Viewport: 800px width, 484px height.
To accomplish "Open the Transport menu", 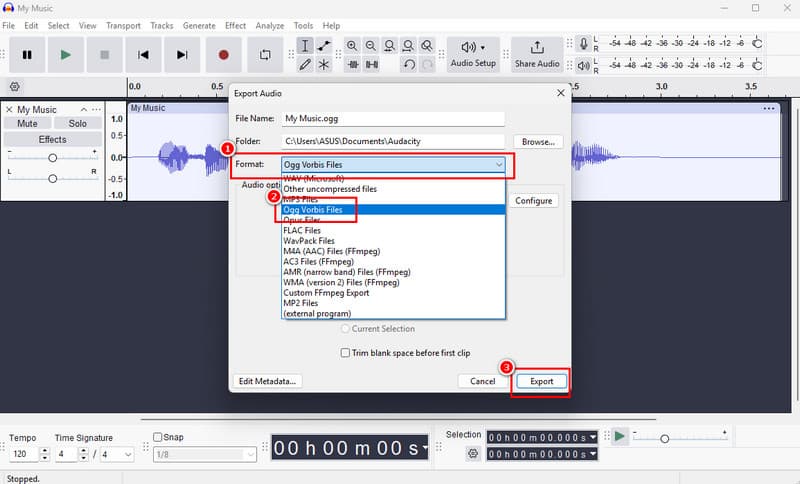I will (x=123, y=26).
